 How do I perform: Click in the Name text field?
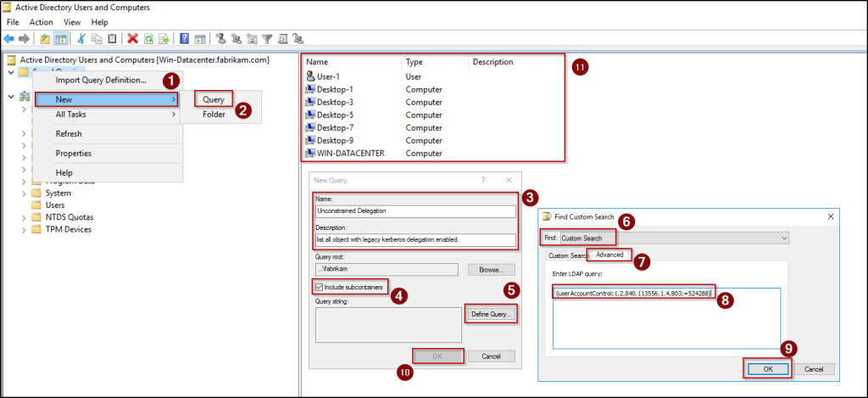click(415, 211)
